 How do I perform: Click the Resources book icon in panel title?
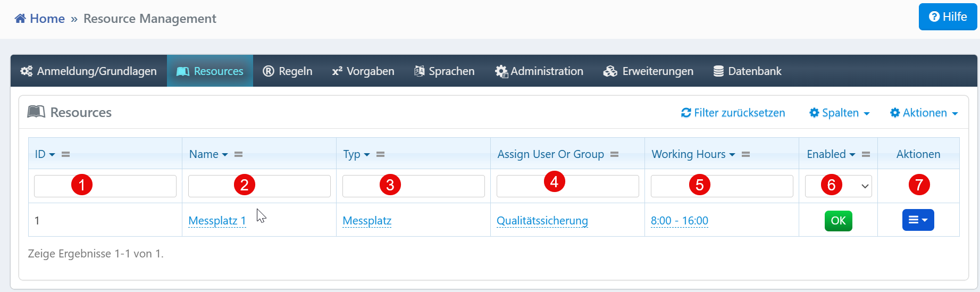click(x=36, y=112)
